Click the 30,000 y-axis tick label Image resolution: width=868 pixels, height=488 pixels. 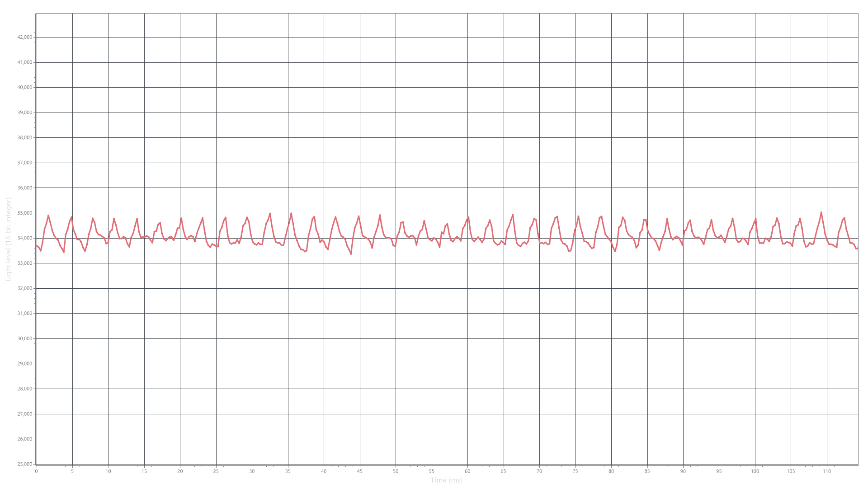tap(24, 338)
